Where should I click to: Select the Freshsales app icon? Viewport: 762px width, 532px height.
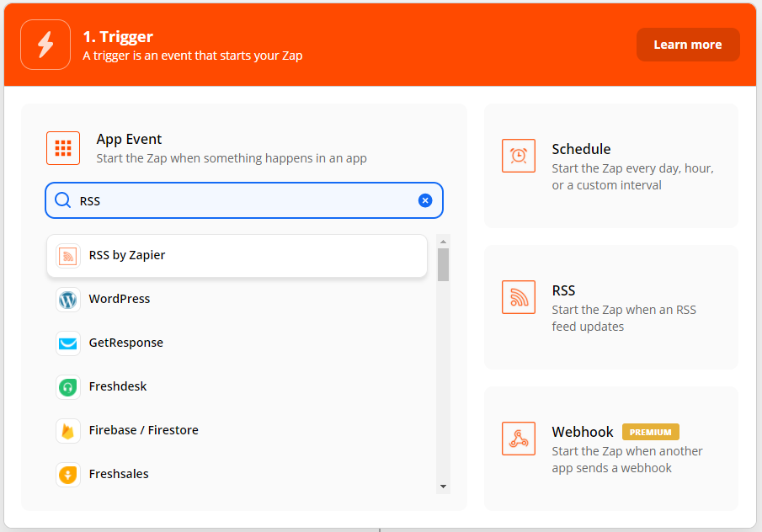[x=68, y=475]
